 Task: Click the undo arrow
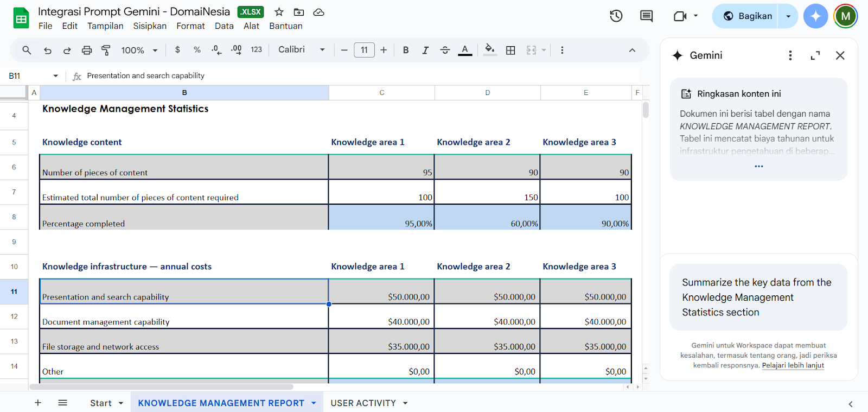(48, 50)
